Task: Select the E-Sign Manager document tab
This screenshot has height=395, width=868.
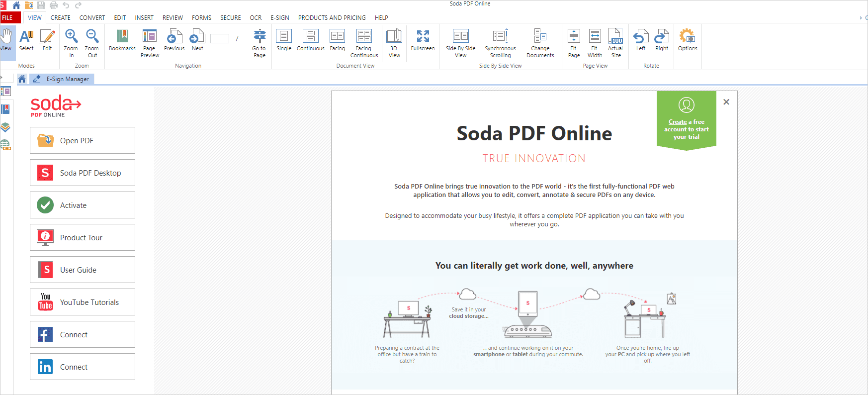Action: 62,79
